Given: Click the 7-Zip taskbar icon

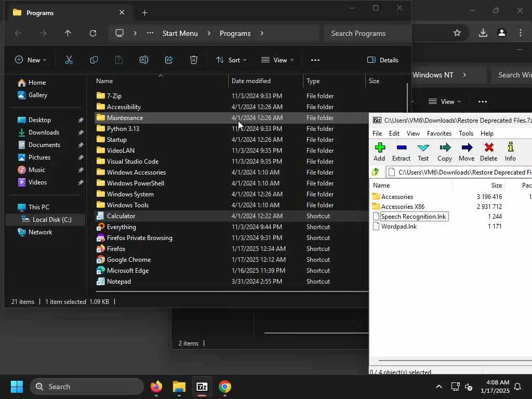Looking at the screenshot, I should (x=202, y=387).
